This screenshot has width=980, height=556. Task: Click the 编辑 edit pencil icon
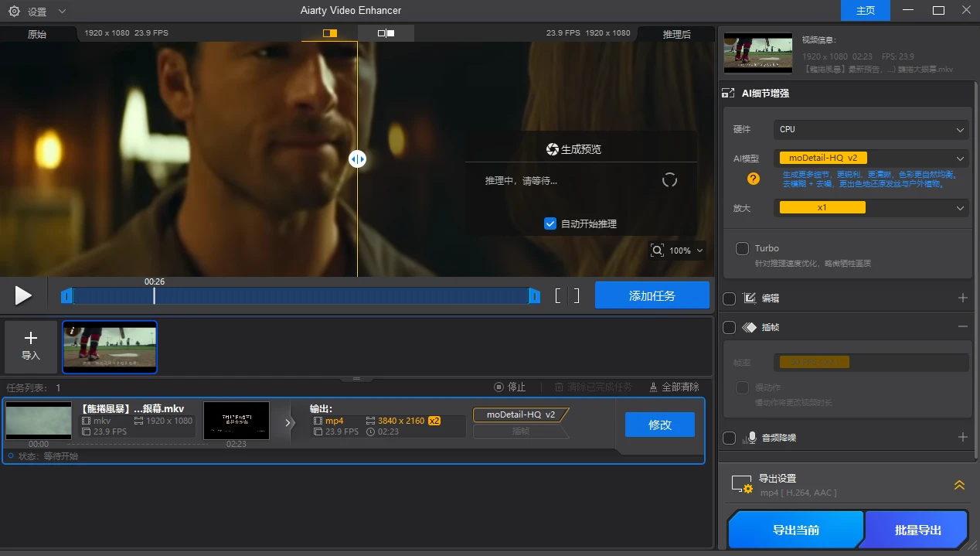coord(749,298)
